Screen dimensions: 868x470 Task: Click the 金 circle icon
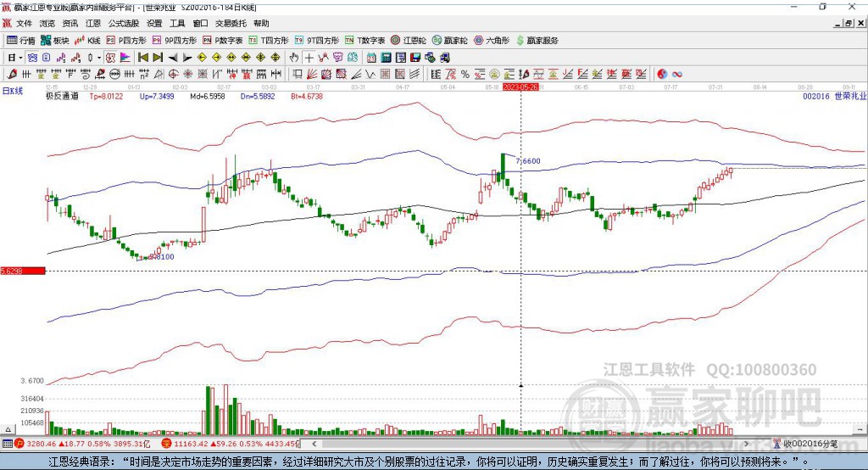tap(494, 74)
